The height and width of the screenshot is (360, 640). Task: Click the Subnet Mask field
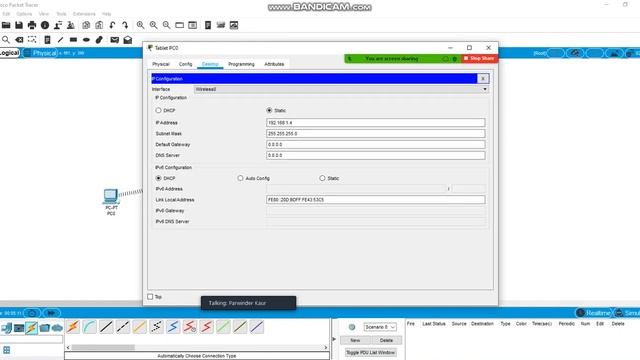tap(376, 133)
